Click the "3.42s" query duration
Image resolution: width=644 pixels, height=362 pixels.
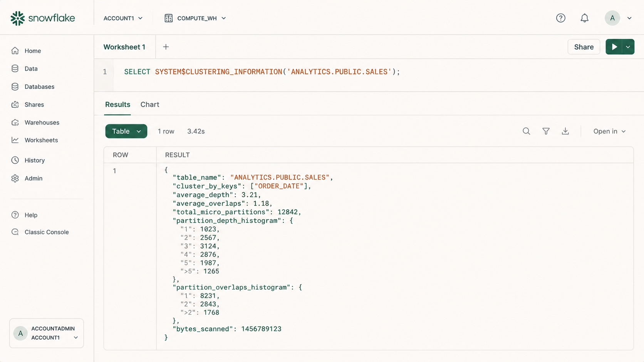[x=196, y=131]
